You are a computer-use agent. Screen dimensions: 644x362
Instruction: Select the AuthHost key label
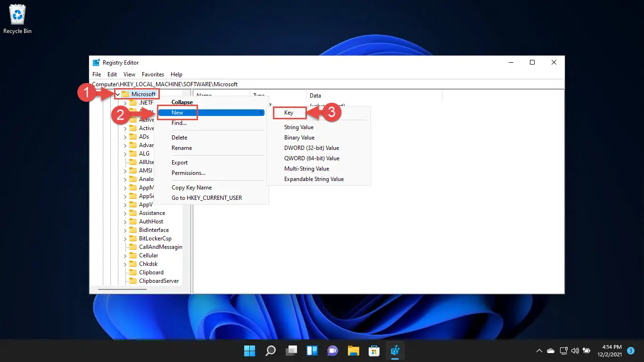[151, 222]
